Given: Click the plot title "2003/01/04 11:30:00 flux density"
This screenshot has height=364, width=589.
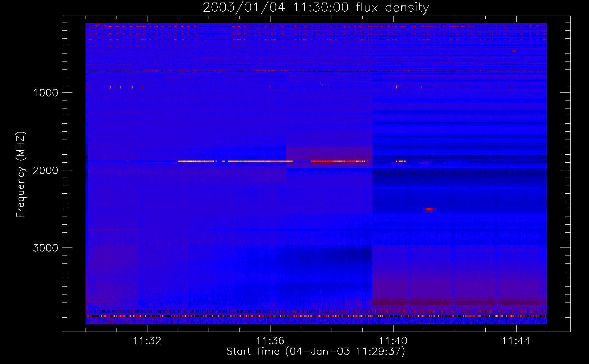Looking at the screenshot, I should (x=316, y=7).
